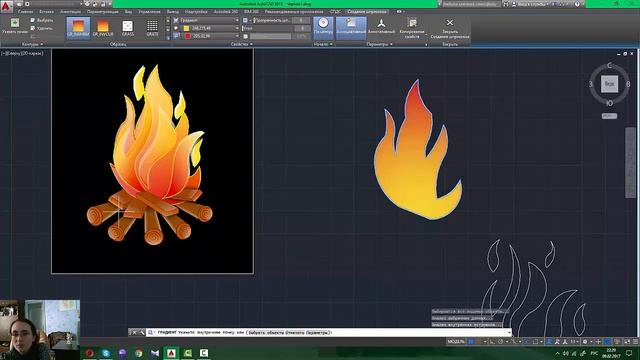Close the command line window
The width and height of the screenshot is (640, 360).
coord(135,333)
